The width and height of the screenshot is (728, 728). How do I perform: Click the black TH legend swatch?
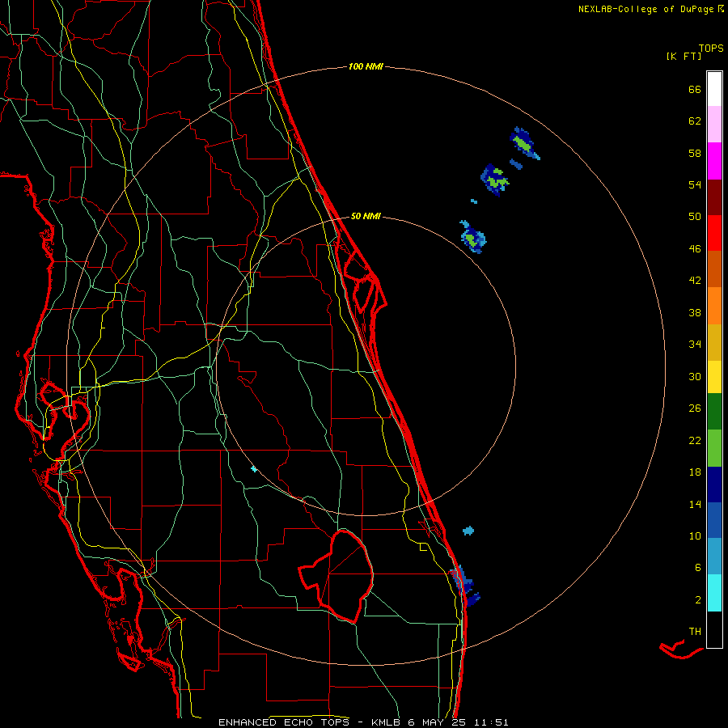point(714,629)
